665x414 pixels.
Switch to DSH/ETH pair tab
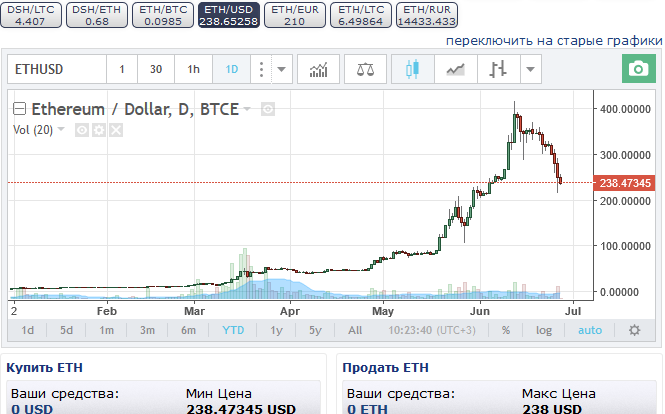click(x=97, y=15)
